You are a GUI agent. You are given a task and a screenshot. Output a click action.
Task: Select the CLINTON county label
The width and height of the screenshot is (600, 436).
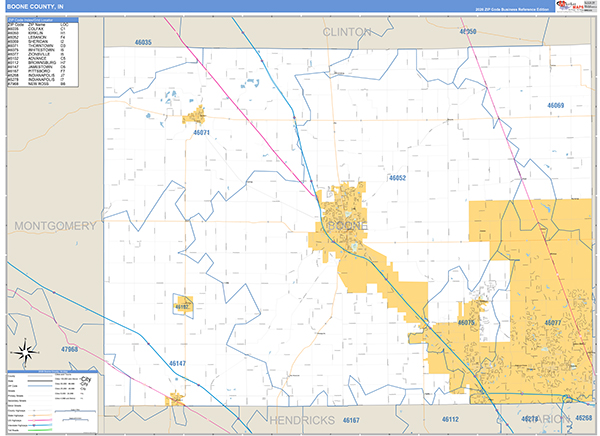coord(347,32)
